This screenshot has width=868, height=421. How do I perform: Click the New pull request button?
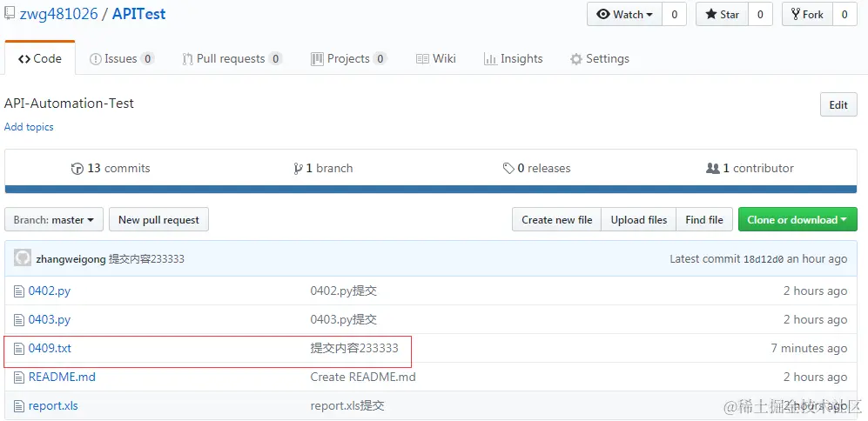[x=158, y=219]
